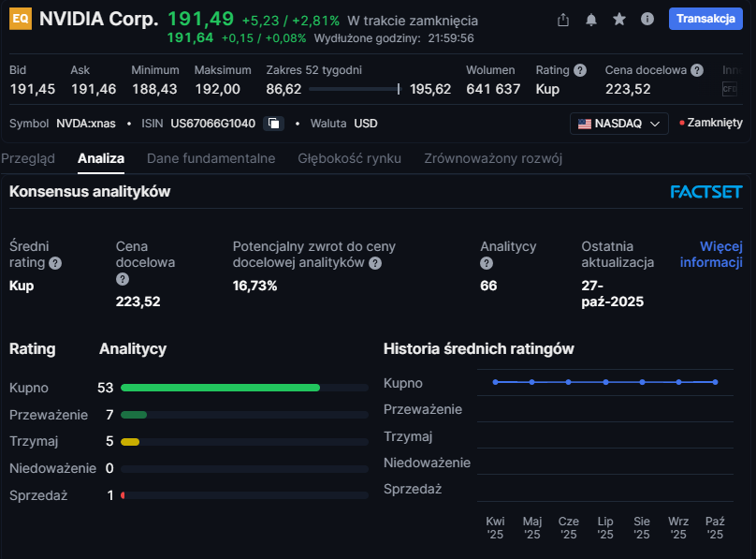756x559 pixels.
Task: Copy the ISIN with the copy icon
Action: [x=273, y=124]
